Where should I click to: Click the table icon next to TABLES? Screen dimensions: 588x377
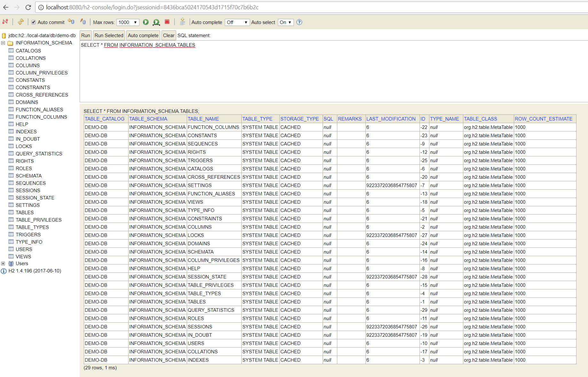pos(11,212)
